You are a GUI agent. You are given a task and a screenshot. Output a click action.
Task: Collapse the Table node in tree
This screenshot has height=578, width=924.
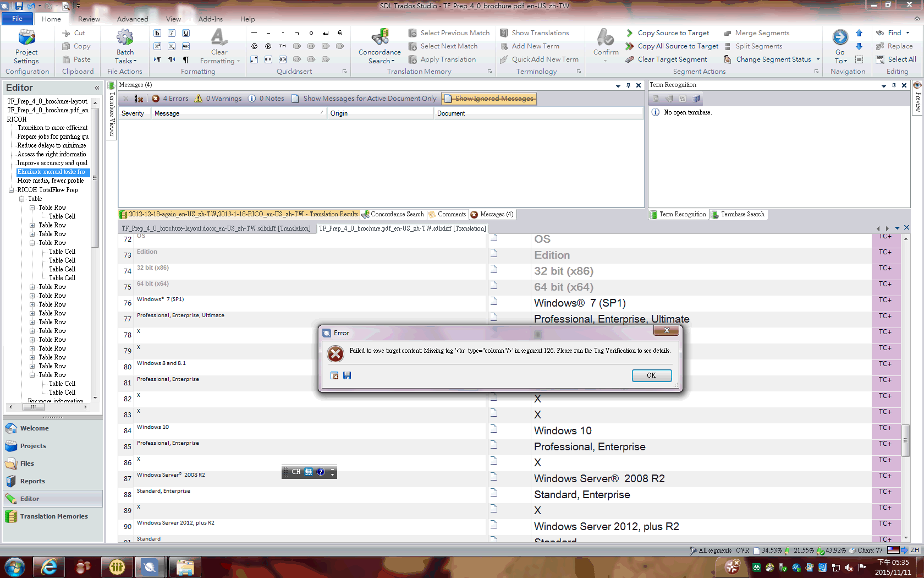click(22, 199)
